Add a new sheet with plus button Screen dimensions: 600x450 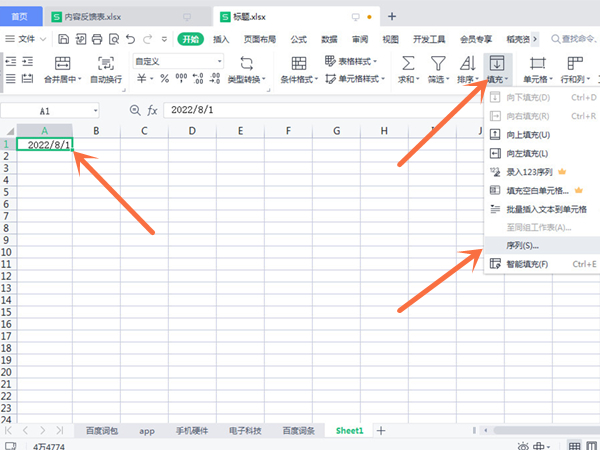click(x=380, y=430)
